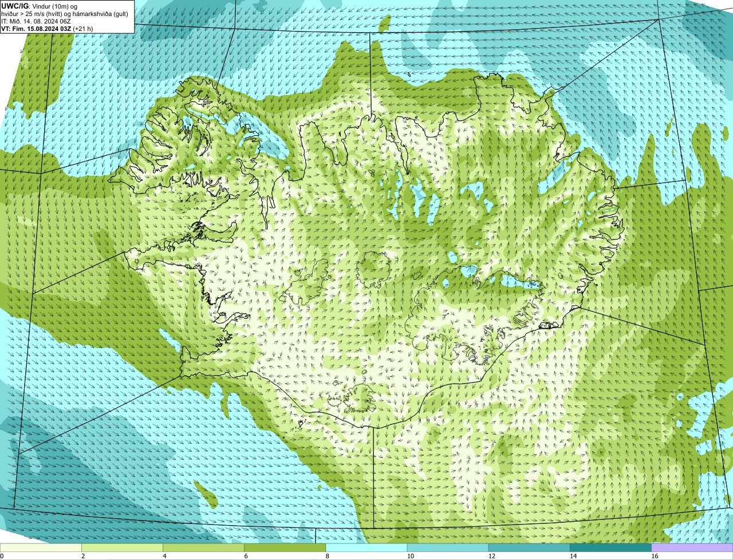Select the '6' label on the color scale

point(246,556)
